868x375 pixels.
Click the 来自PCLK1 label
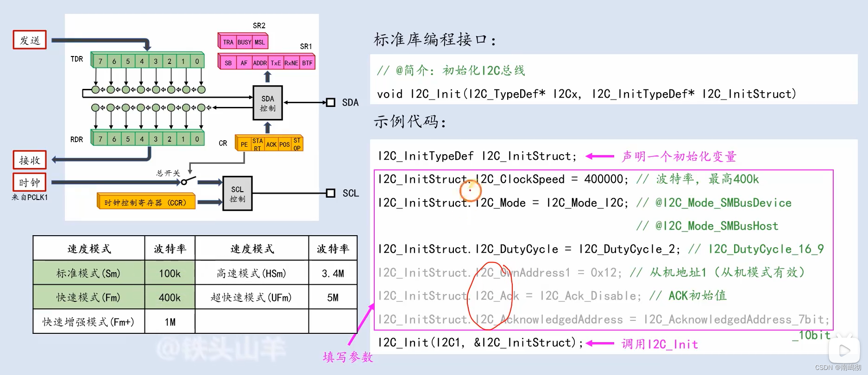30,197
